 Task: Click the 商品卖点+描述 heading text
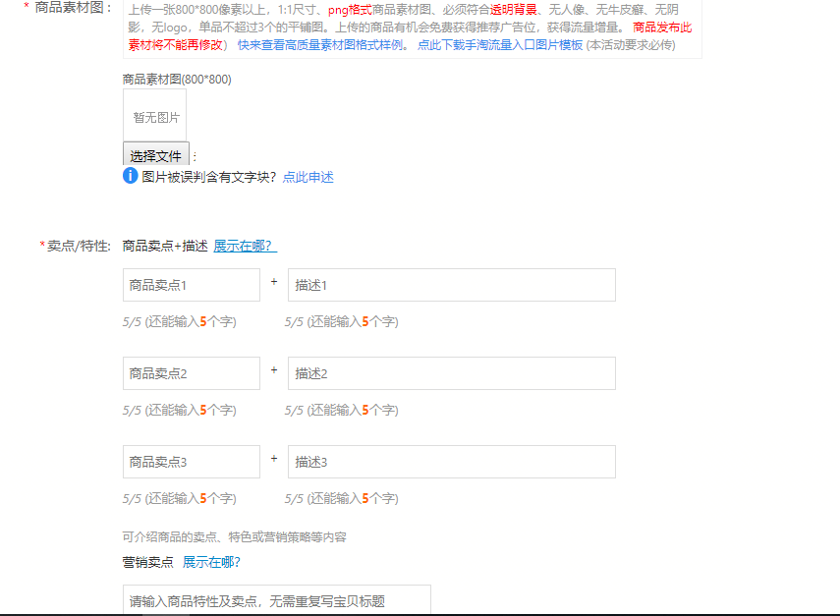(x=165, y=246)
